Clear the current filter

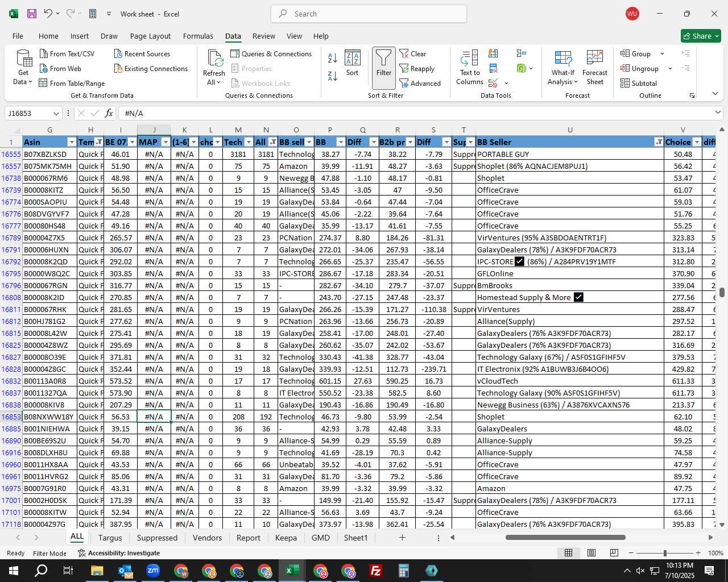(x=413, y=53)
